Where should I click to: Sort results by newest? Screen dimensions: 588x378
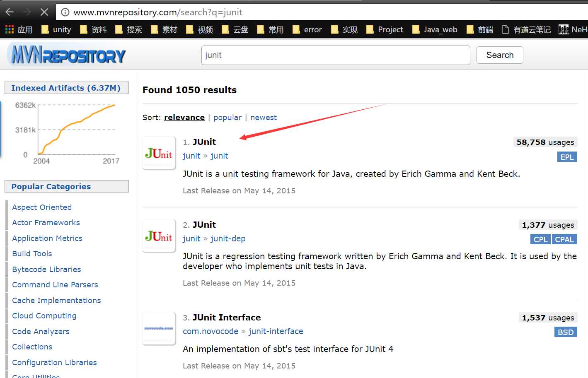tap(264, 118)
